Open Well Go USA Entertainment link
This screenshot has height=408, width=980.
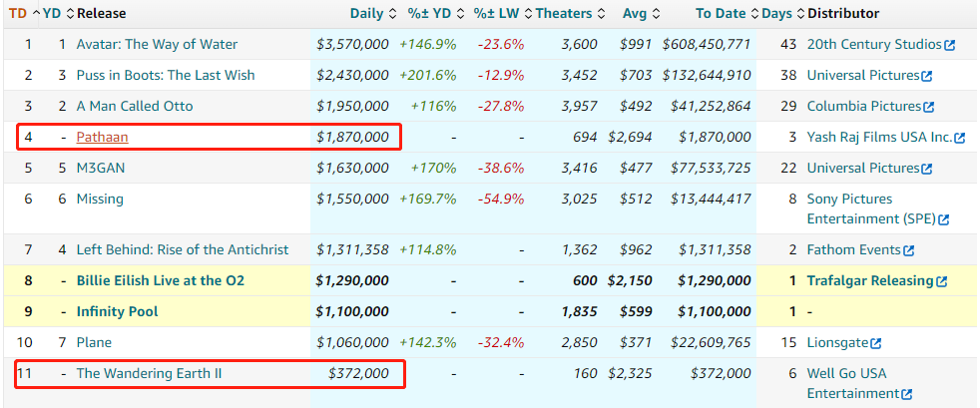point(853,384)
